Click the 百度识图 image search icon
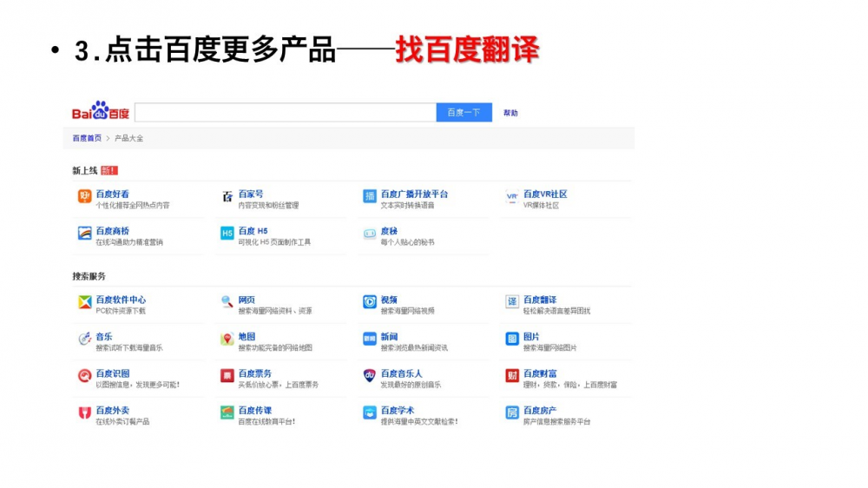The image size is (868, 488). click(84, 376)
